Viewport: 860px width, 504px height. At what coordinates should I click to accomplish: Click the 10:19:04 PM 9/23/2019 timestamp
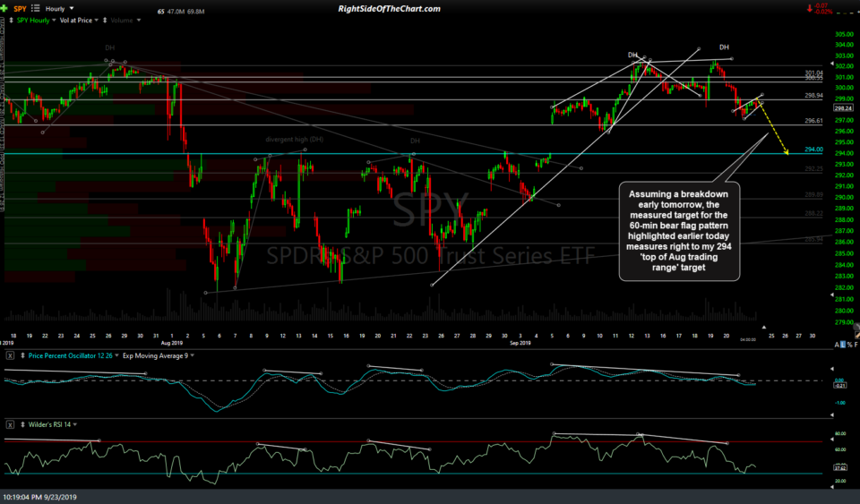40,497
